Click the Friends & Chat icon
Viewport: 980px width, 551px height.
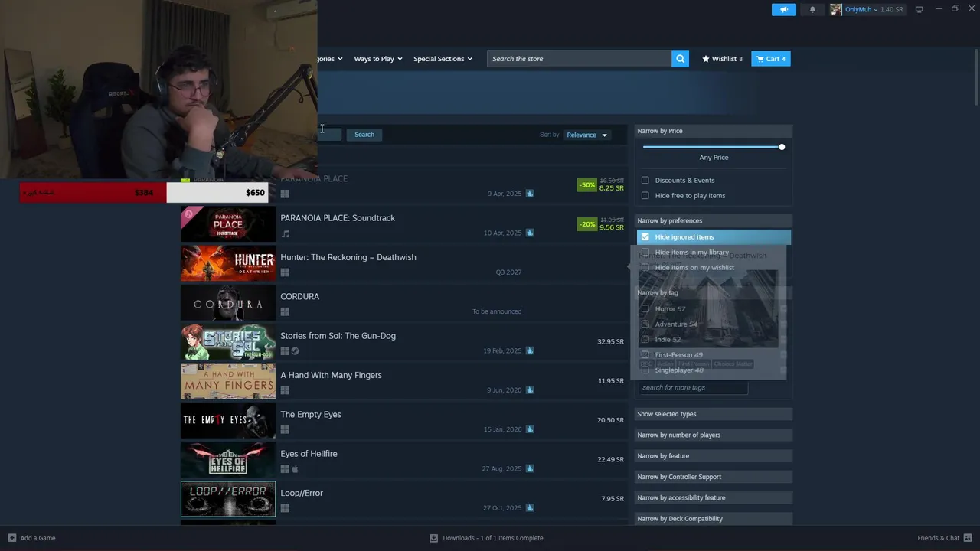click(968, 538)
